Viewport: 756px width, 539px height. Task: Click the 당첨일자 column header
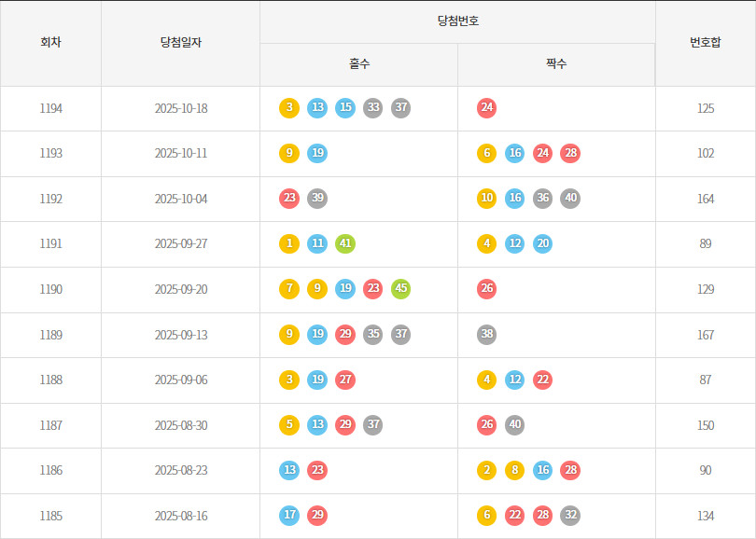(180, 43)
